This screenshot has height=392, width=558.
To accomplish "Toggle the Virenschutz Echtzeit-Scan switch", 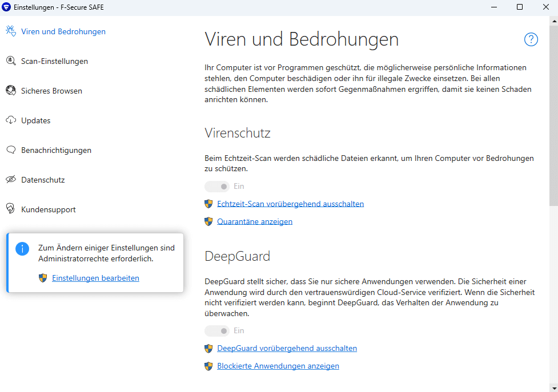I will tap(216, 186).
